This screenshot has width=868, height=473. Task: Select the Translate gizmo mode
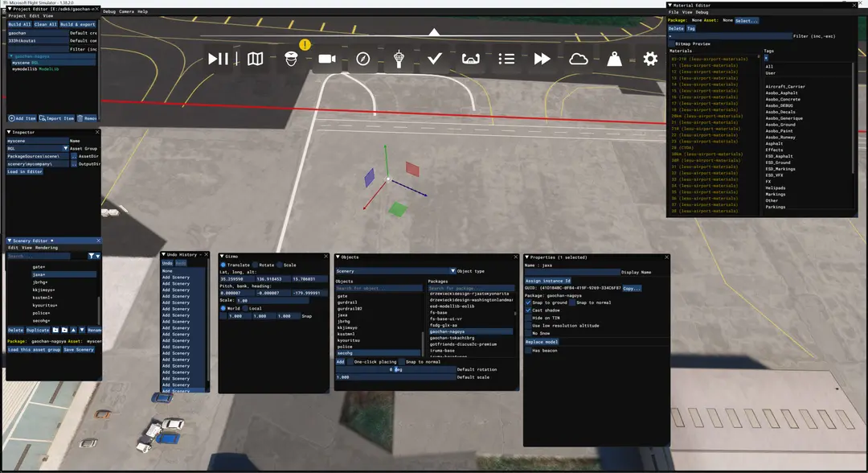[223, 265]
